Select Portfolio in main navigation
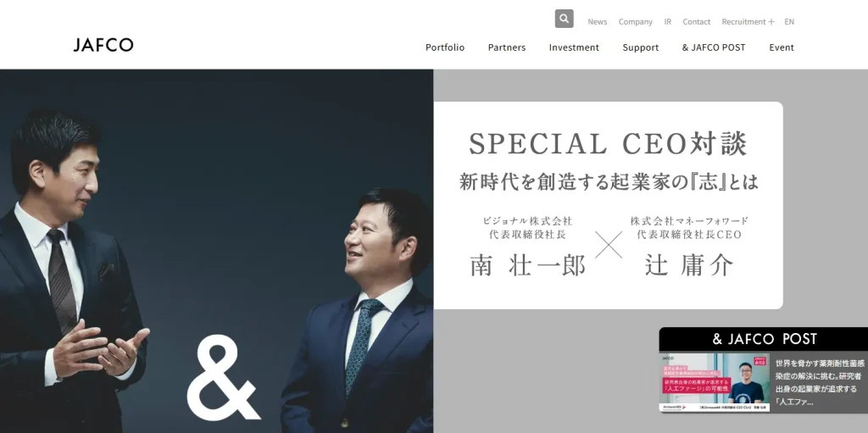The image size is (868, 433). coord(445,47)
